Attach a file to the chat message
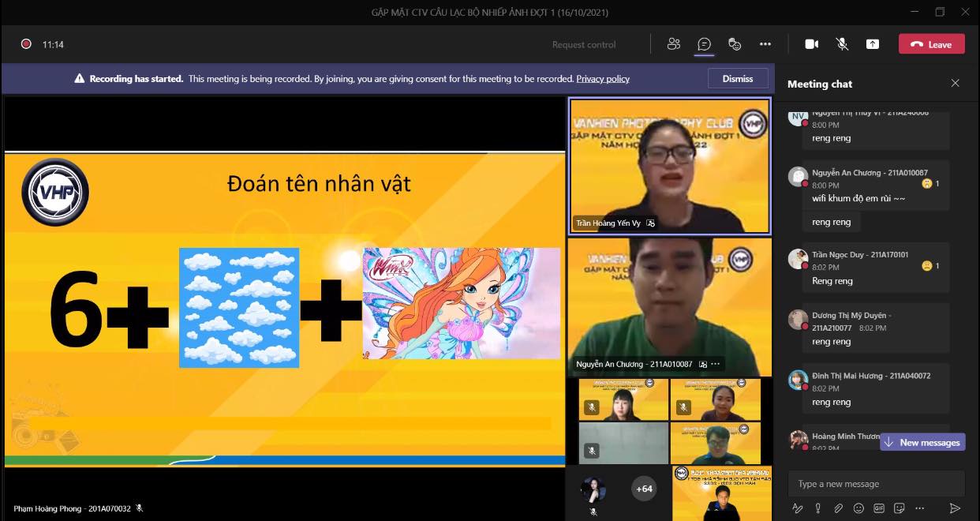Viewport: 980px width, 521px height. [x=838, y=508]
